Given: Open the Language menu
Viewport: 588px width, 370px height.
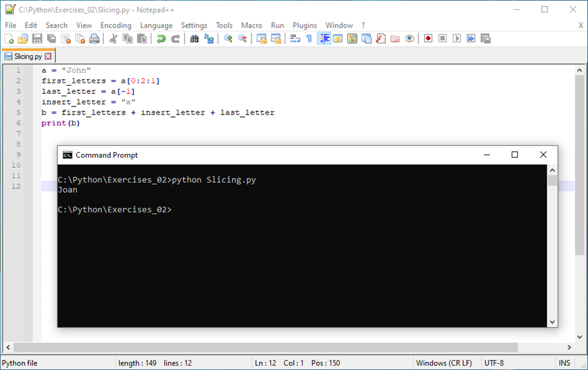Looking at the screenshot, I should click(x=156, y=25).
